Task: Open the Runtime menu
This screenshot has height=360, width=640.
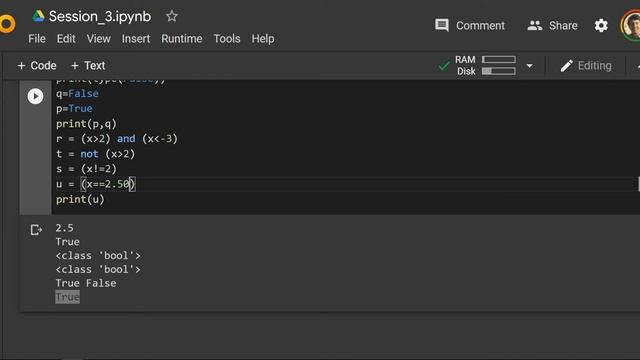Action: point(182,39)
